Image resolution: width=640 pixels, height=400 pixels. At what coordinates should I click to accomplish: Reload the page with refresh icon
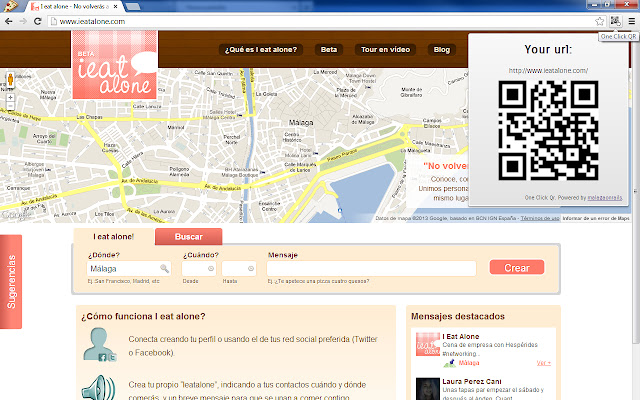click(x=38, y=21)
